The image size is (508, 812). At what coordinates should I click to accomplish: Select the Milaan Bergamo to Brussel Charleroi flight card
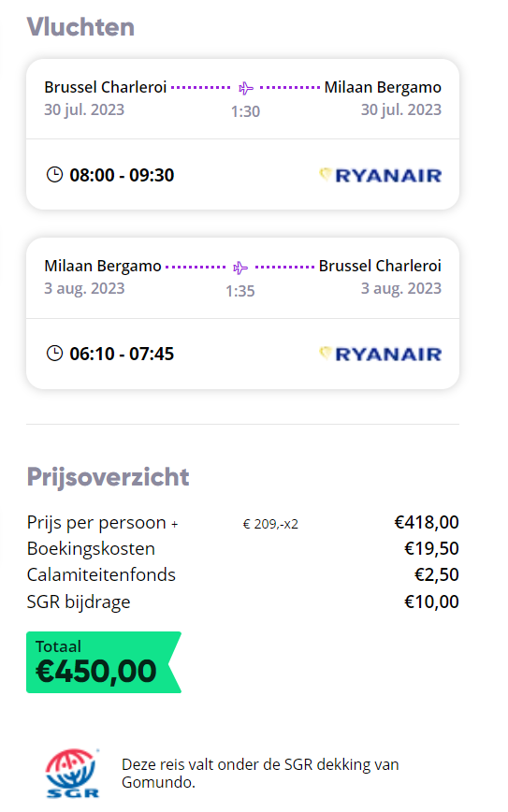point(243,313)
